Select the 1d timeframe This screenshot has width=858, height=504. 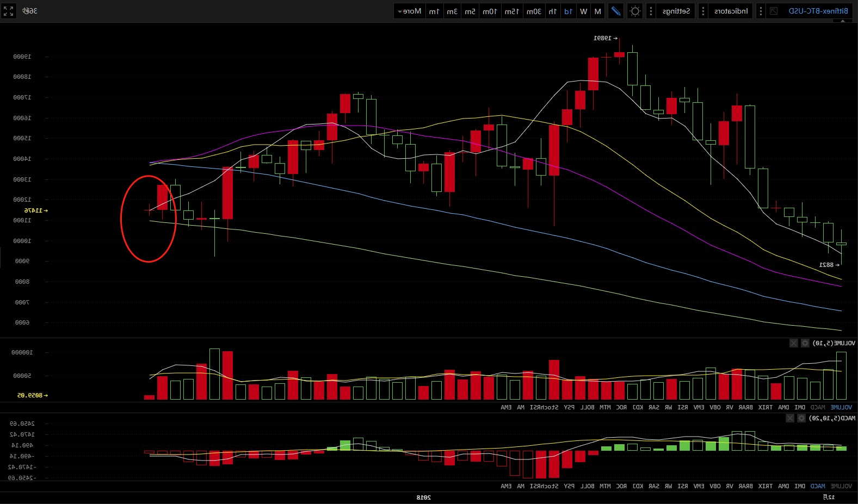click(568, 11)
